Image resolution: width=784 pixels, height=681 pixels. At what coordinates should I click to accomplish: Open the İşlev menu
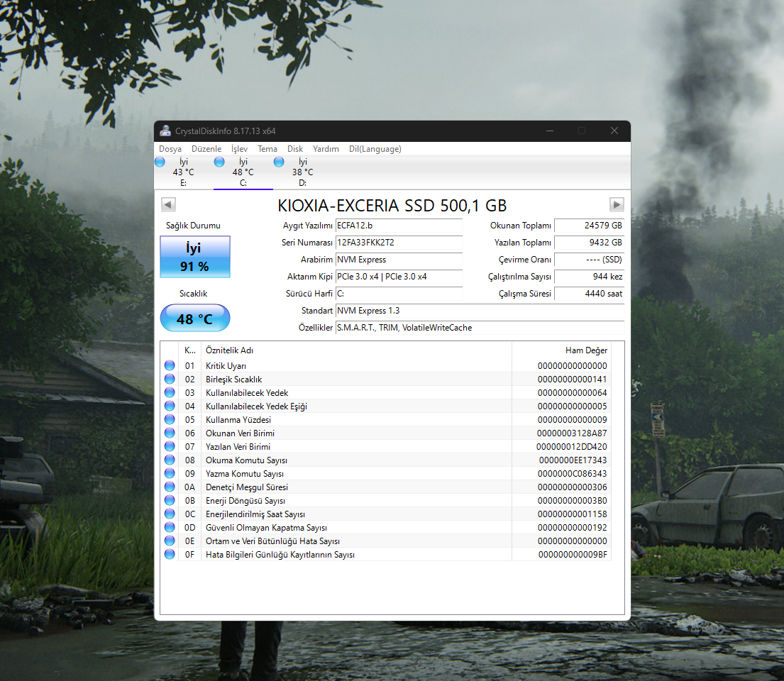[x=239, y=149]
